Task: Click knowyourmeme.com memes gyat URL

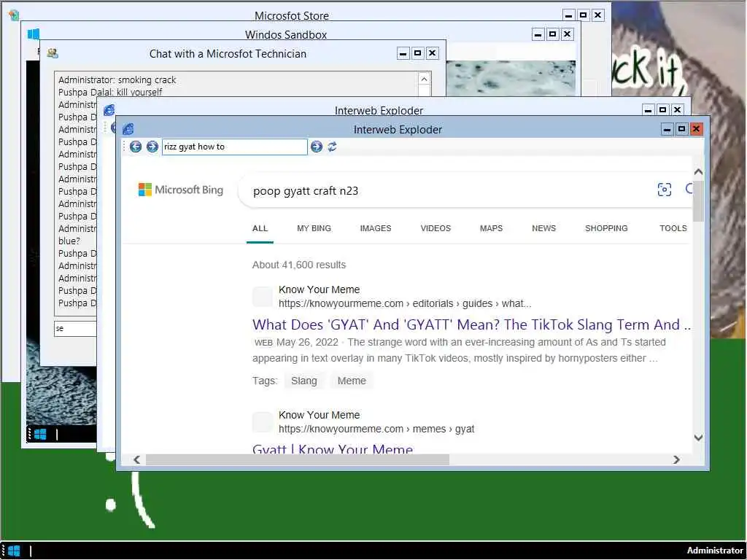Action: tap(376, 429)
